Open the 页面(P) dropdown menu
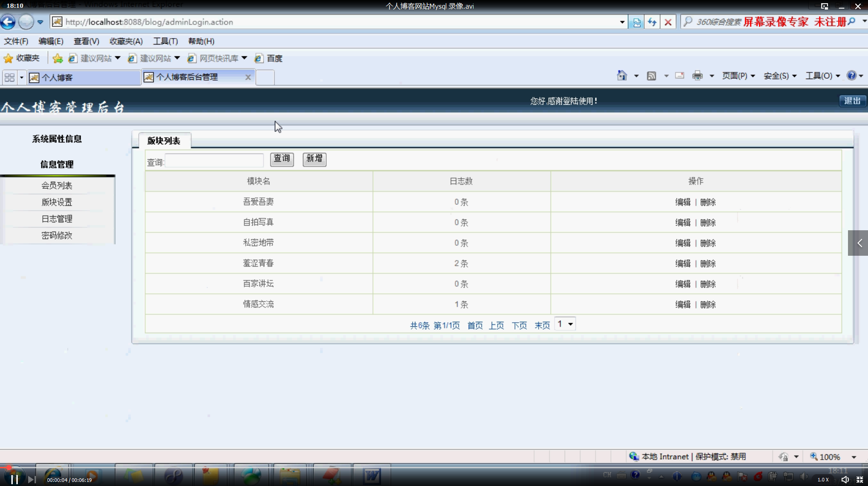Image resolution: width=868 pixels, height=486 pixels. coord(738,76)
